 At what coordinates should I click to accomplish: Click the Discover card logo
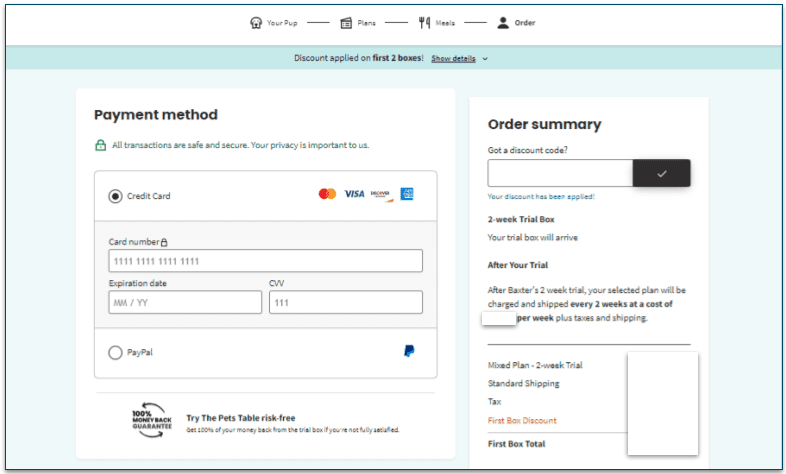click(x=381, y=195)
